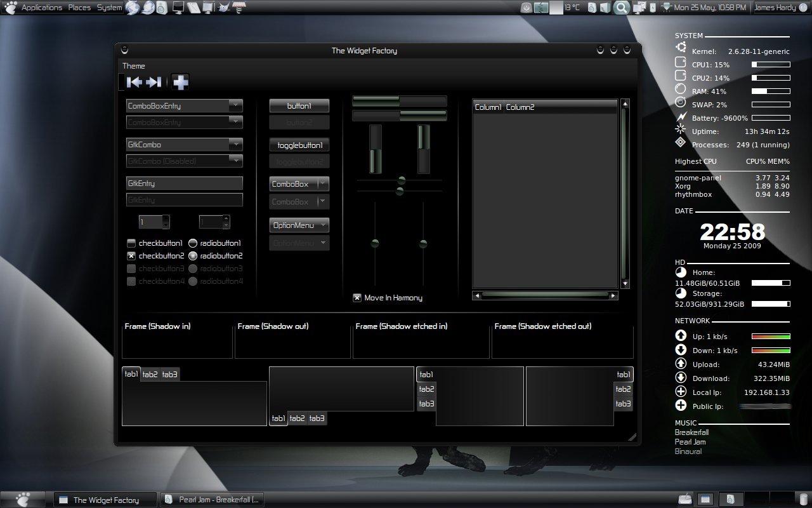This screenshot has height=508, width=812.
Task: Switch to Pearl Jam - Breakerfall taskbar window
Action: coord(212,500)
